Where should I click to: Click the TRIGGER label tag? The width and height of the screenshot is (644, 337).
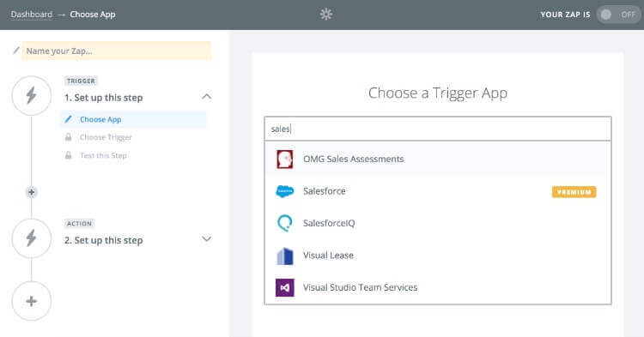pyautogui.click(x=81, y=81)
